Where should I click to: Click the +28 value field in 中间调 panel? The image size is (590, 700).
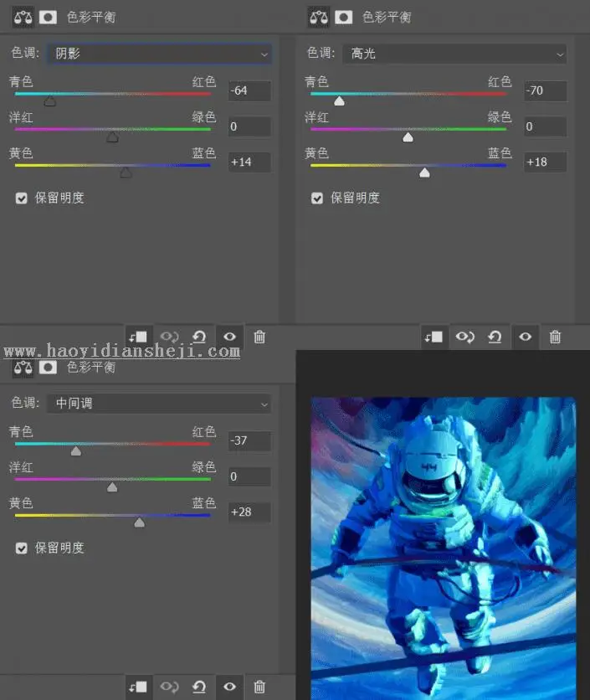click(249, 512)
